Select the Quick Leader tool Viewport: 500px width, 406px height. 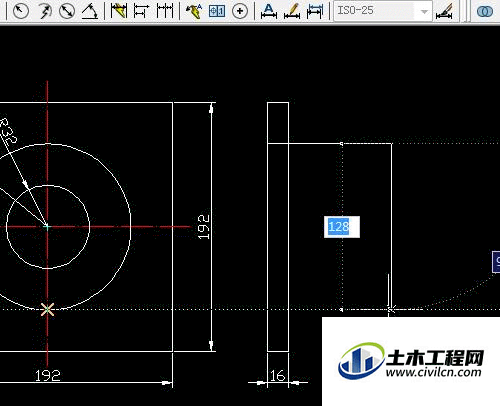(194, 11)
